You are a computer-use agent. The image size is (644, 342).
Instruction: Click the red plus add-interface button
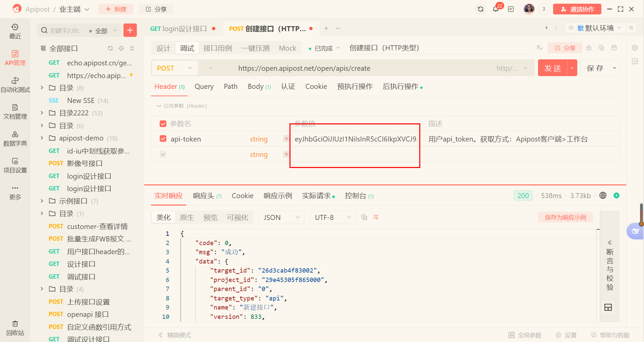pyautogui.click(x=130, y=30)
